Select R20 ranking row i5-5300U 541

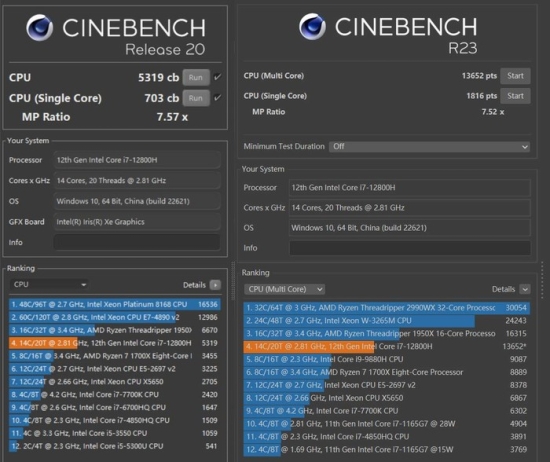point(115,446)
